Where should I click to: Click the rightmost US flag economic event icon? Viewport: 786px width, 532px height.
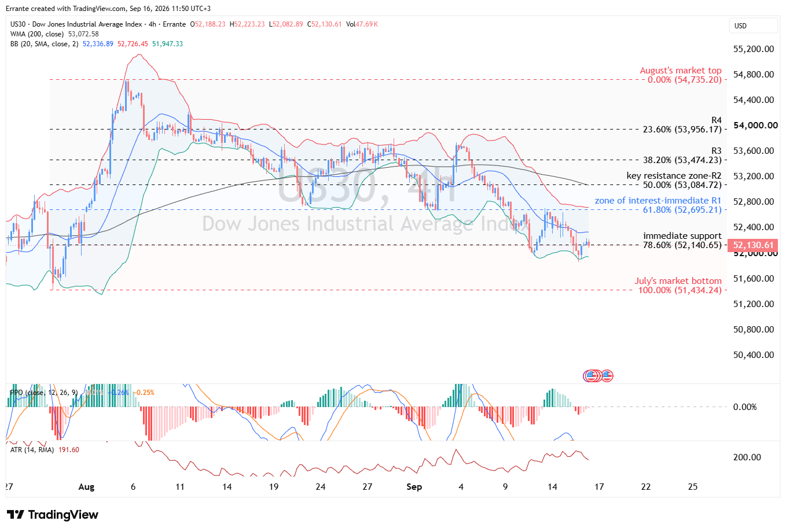coord(607,376)
